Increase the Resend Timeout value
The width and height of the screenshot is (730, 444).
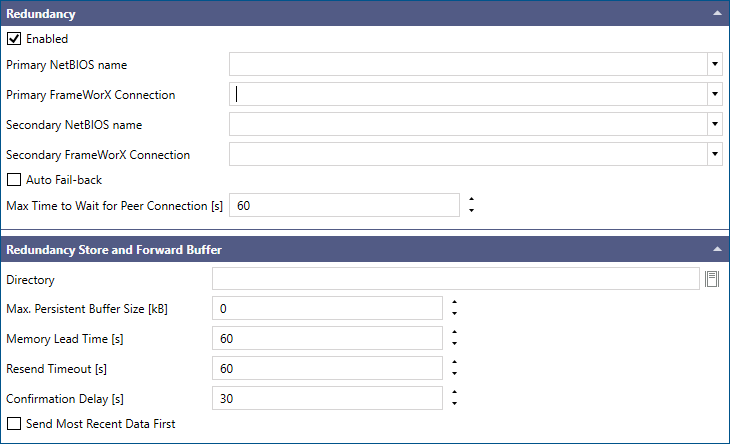tap(454, 362)
